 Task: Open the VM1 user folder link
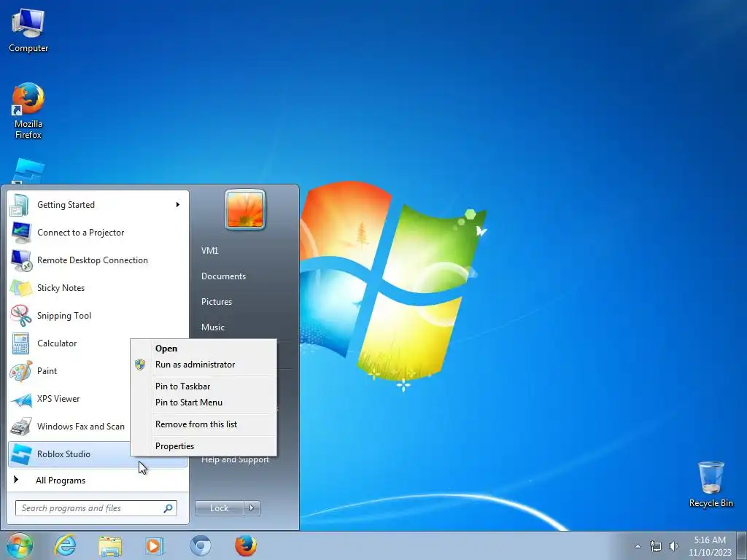click(x=209, y=251)
